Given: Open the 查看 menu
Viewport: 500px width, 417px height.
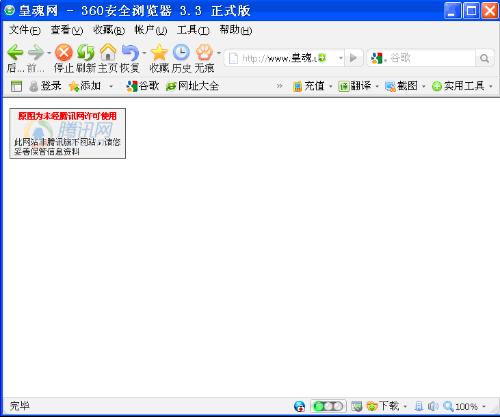Looking at the screenshot, I should [x=67, y=30].
